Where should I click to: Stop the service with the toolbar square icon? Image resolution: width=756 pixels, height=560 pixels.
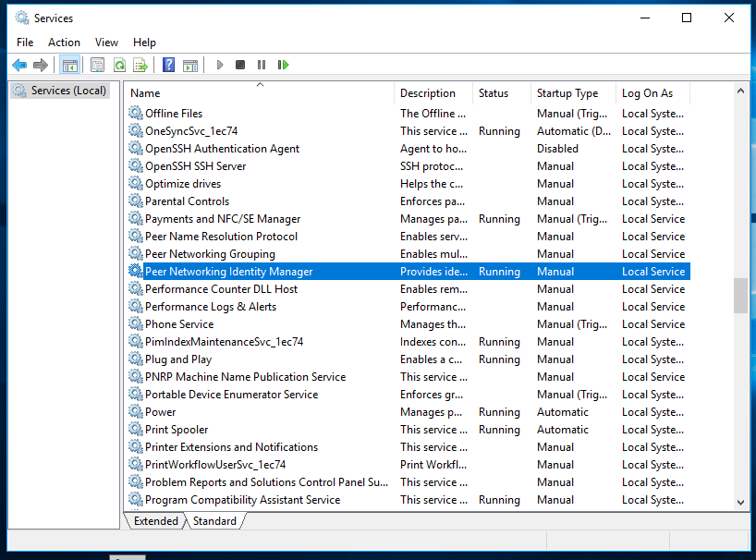click(x=240, y=65)
